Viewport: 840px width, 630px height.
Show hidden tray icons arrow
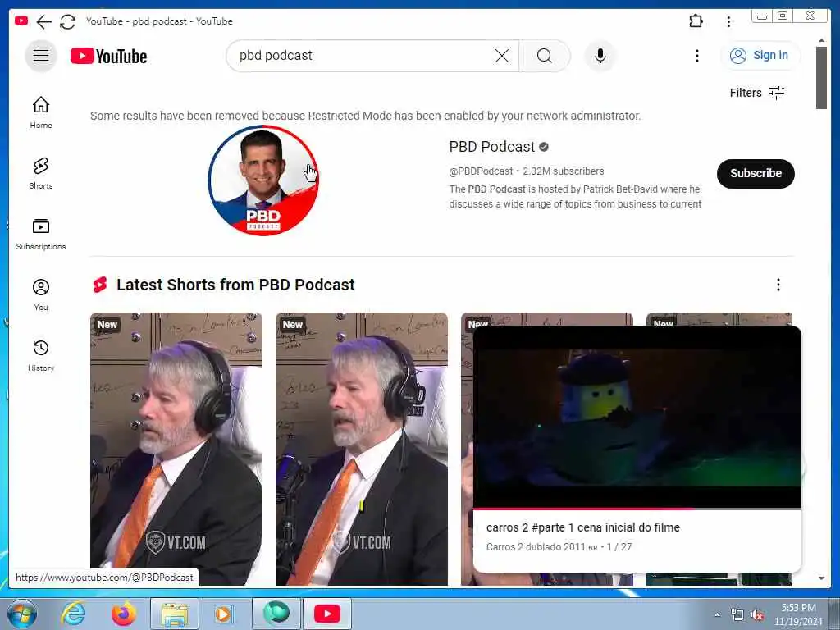point(717,615)
